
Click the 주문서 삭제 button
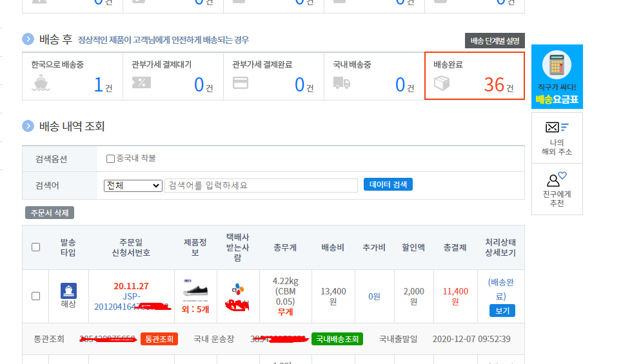(50, 213)
